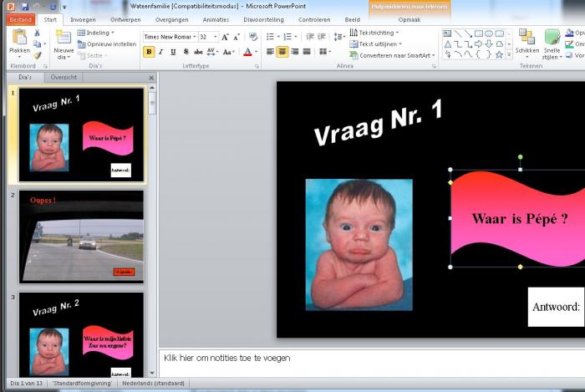Image resolution: width=585 pixels, height=392 pixels.
Task: Toggle Italic formatting
Action: pyautogui.click(x=161, y=52)
